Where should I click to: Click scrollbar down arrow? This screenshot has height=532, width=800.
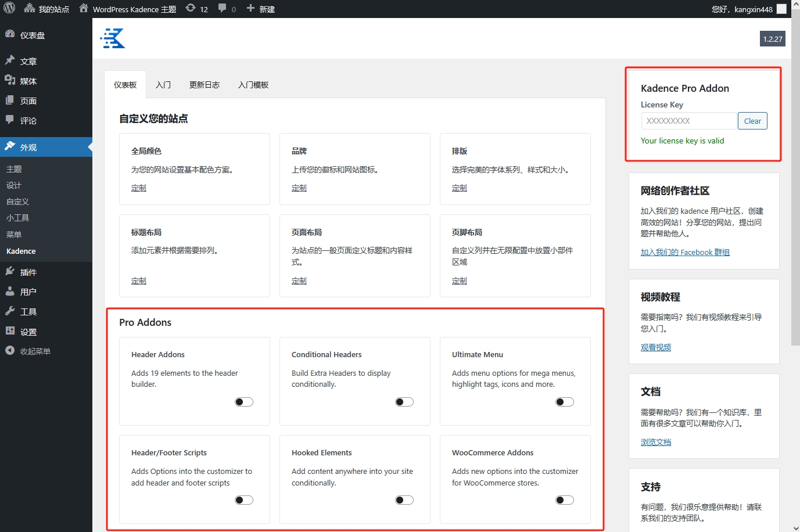coord(795,528)
